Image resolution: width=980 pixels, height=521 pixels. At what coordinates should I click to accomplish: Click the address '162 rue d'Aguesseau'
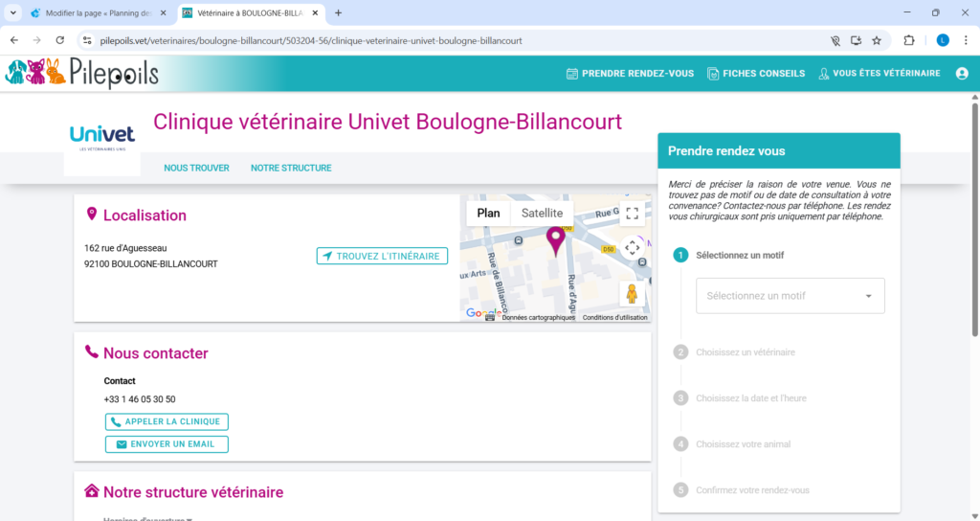[x=125, y=248]
